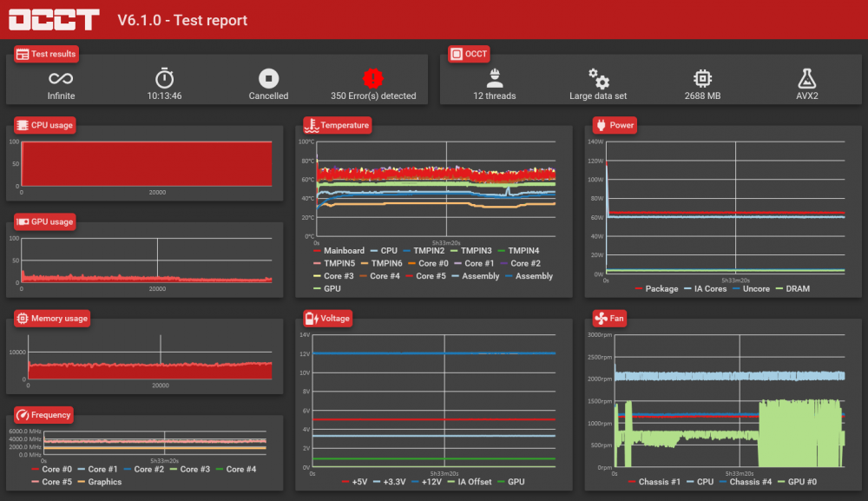Click "Package" in the Power legend
Screen dimensions: 868x501
pos(661,289)
